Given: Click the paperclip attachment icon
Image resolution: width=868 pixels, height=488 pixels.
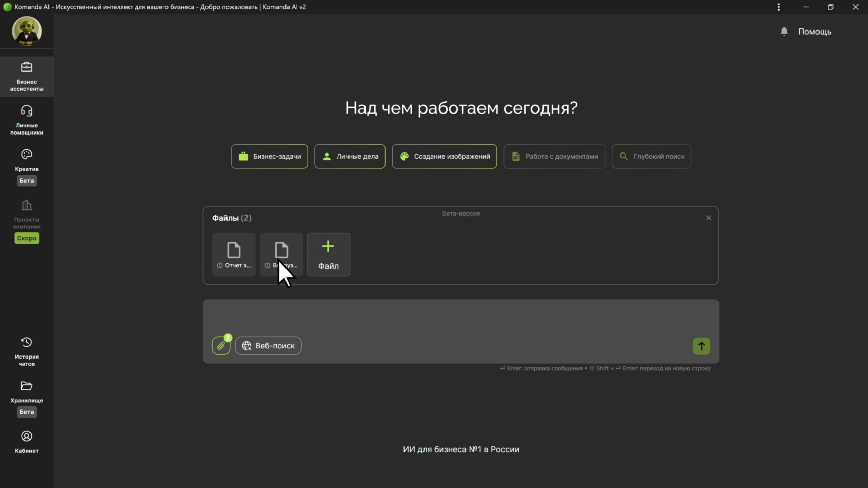Looking at the screenshot, I should tap(221, 346).
